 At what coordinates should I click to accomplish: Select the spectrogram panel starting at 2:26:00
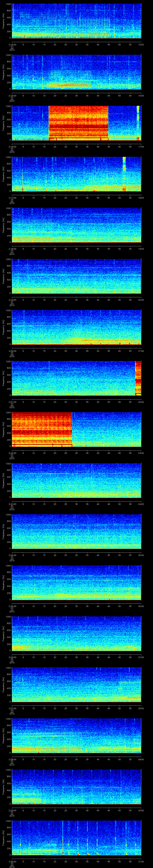click(76, 633)
